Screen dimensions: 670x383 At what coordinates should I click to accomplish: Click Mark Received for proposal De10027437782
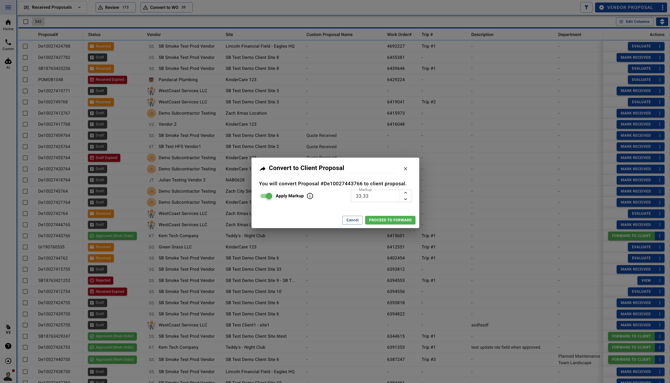pyautogui.click(x=636, y=57)
